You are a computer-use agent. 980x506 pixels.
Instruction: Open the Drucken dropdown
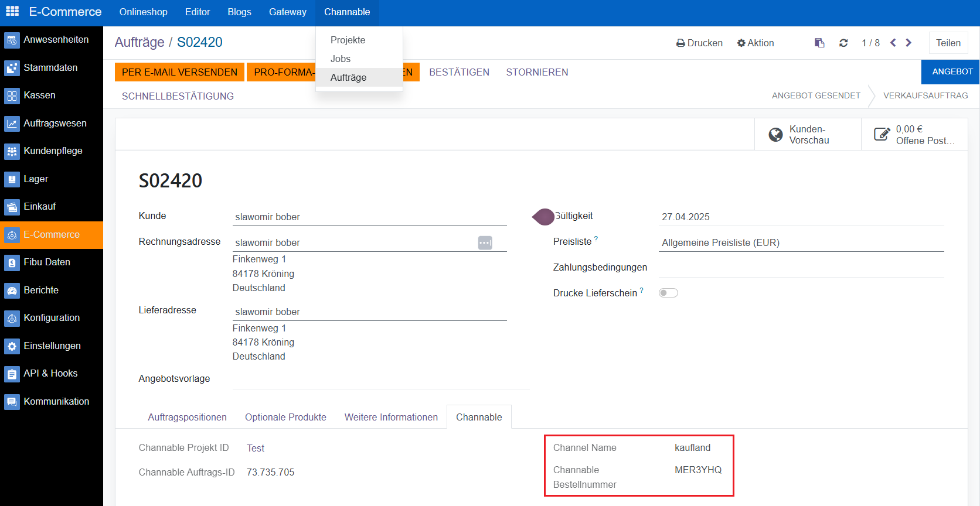point(699,43)
